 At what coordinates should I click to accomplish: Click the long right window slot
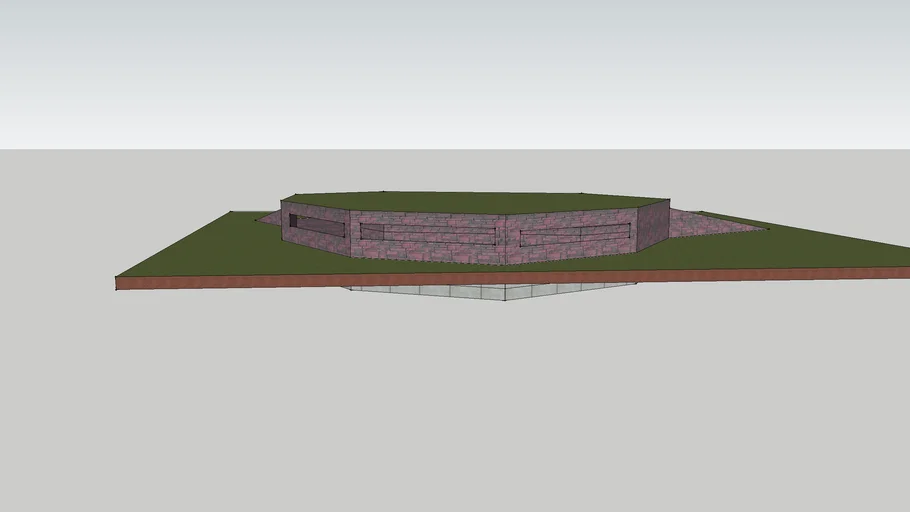click(x=574, y=235)
